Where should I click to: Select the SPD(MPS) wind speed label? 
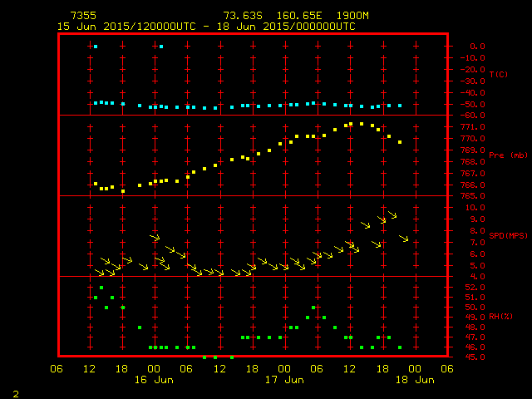click(509, 236)
